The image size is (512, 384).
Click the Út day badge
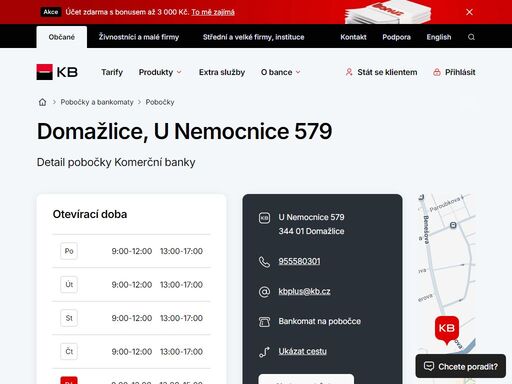point(69,285)
